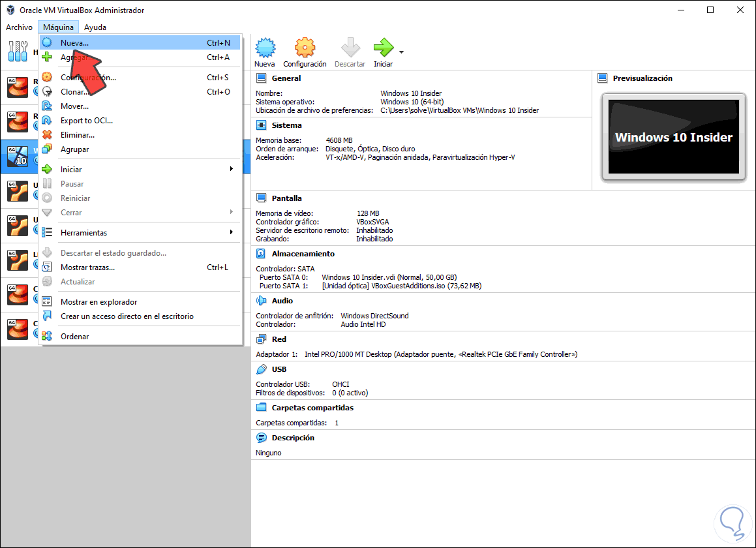
Task: Click the Herramientas tools icon in left pane
Action: point(18,51)
